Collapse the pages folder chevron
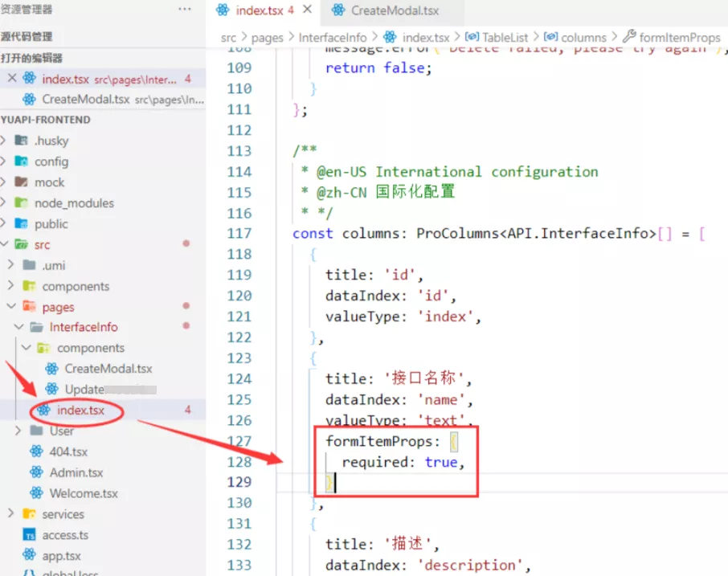 [x=11, y=306]
